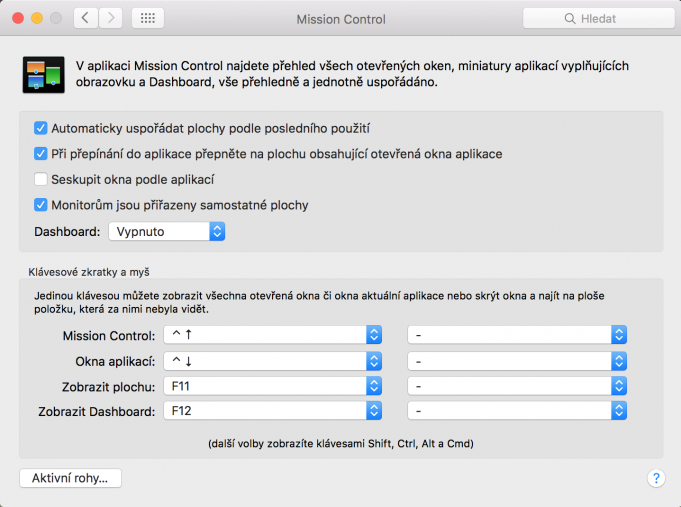This screenshot has width=681, height=507.
Task: Open 'Okna aplikací' keyboard shortcut dropdown
Action: [272, 360]
